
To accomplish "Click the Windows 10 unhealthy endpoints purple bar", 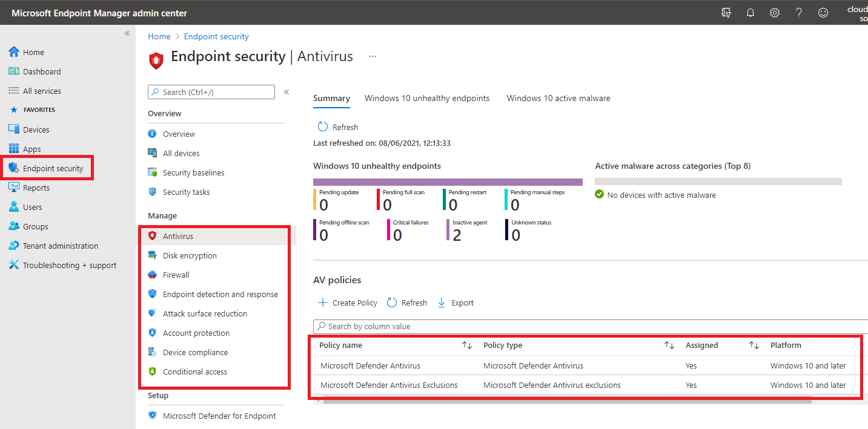I will tap(448, 182).
